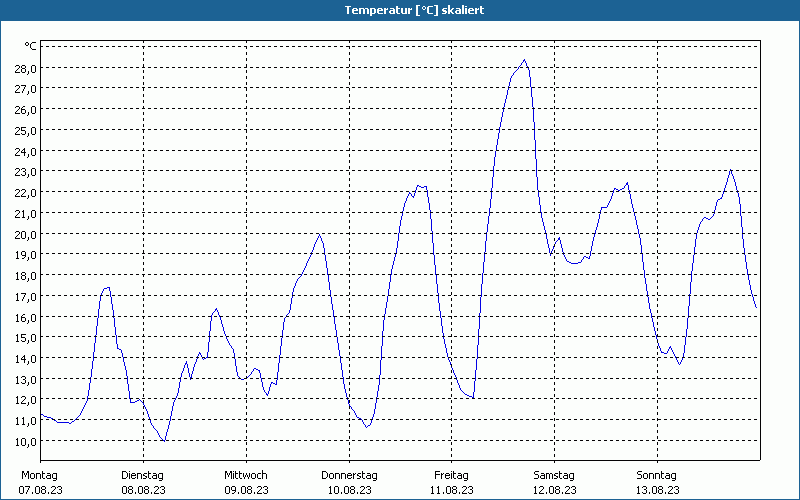Image resolution: width=800 pixels, height=500 pixels.
Task: Click the 22,0 y-axis label
Action: click(26, 193)
